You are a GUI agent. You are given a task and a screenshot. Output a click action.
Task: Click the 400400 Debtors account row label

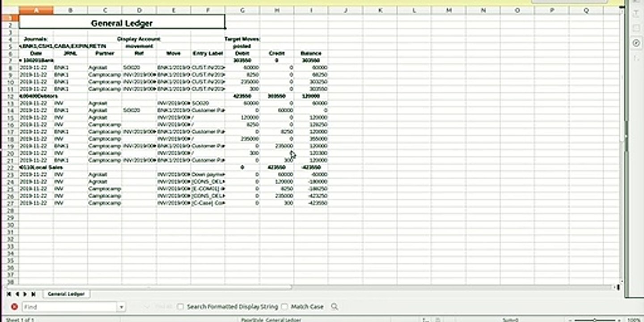pos(39,96)
